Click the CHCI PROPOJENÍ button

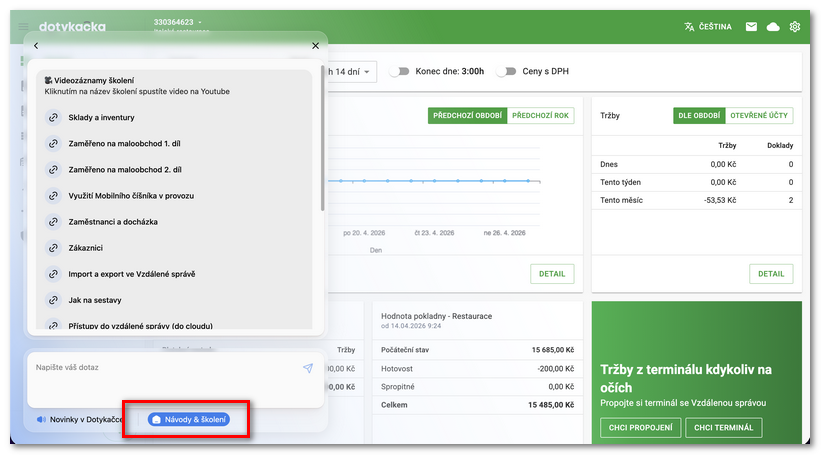pyautogui.click(x=641, y=428)
